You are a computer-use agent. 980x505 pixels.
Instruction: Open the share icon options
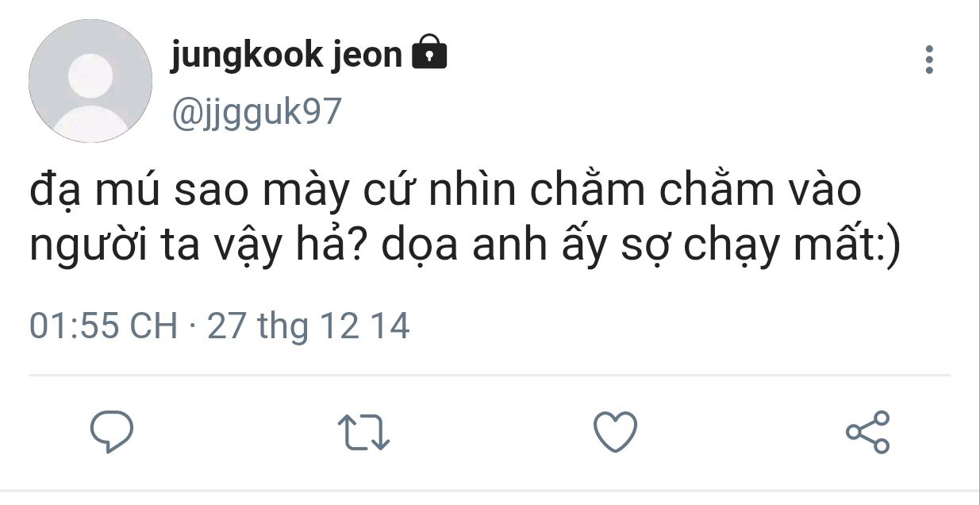click(x=868, y=432)
